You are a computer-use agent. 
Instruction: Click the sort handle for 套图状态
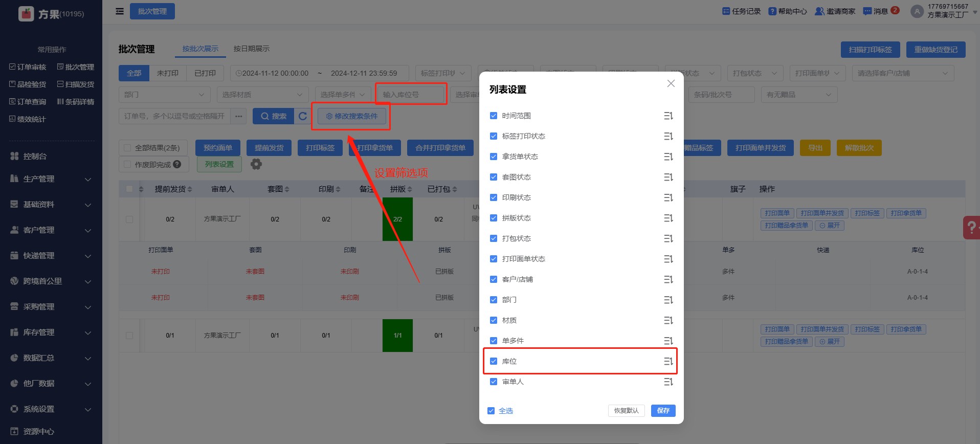(668, 177)
